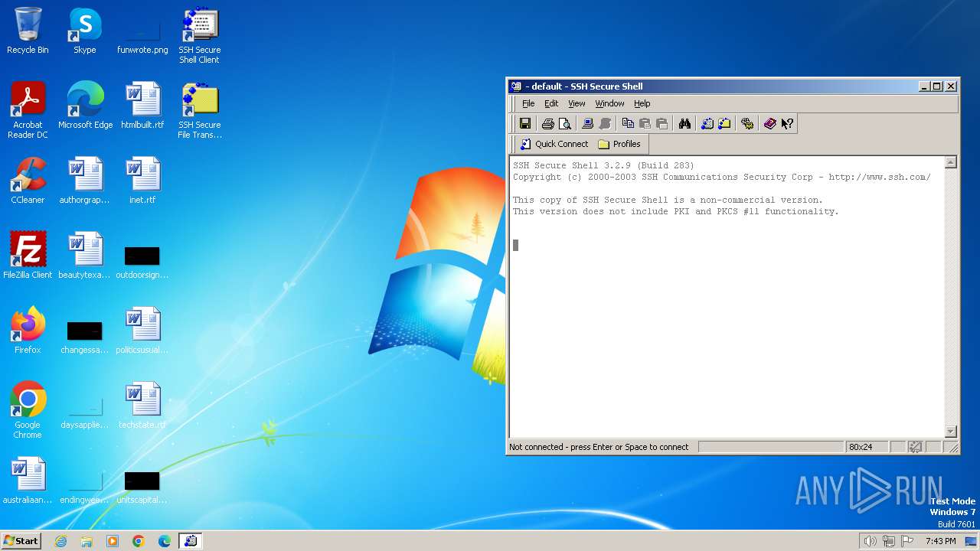
Task: Open Print Preview from the toolbar
Action: 564,124
